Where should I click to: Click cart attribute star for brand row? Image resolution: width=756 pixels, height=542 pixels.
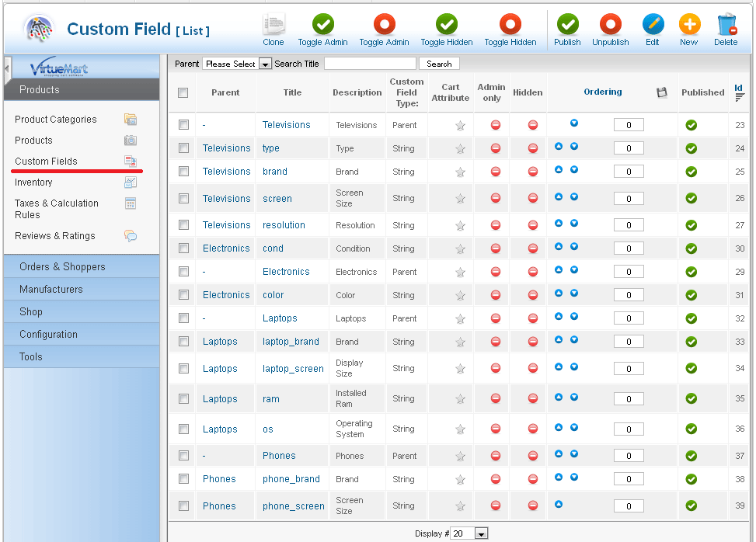[460, 172]
